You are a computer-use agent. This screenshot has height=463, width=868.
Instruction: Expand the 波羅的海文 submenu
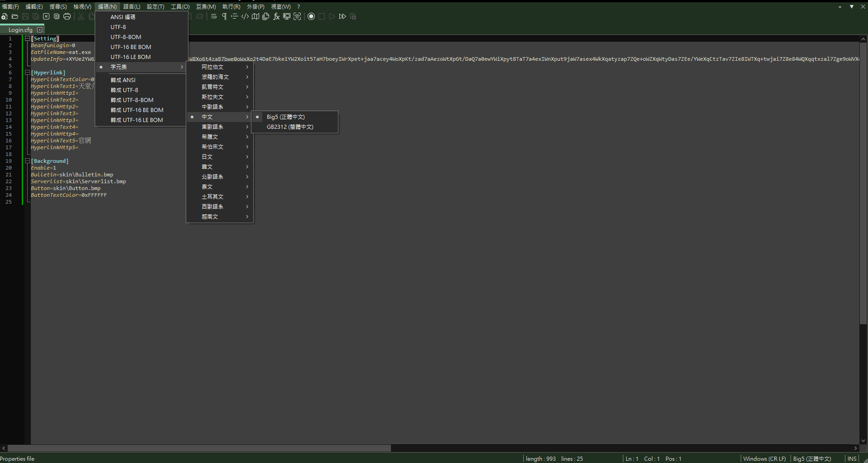click(x=220, y=77)
